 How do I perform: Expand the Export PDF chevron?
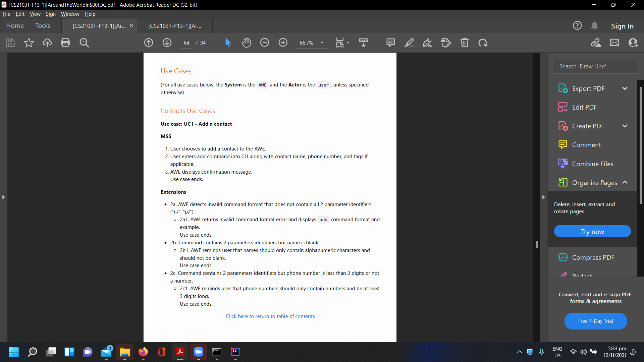(x=625, y=88)
